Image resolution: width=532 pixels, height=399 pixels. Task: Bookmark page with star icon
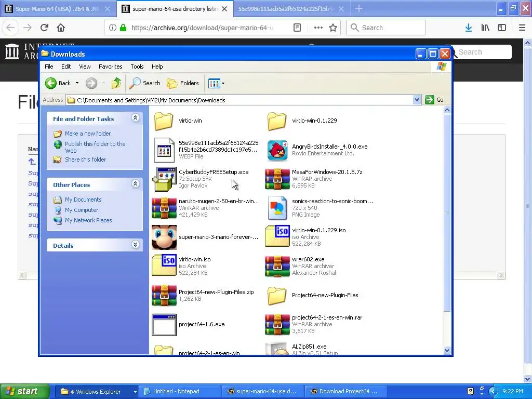[333, 28]
